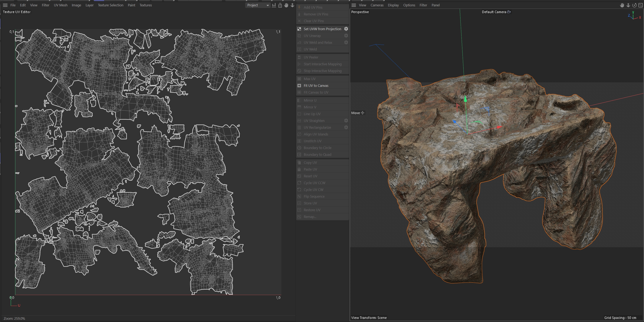This screenshot has width=644, height=322.
Task: Click the orbit camera icon in 3D viewport
Action: (634, 5)
